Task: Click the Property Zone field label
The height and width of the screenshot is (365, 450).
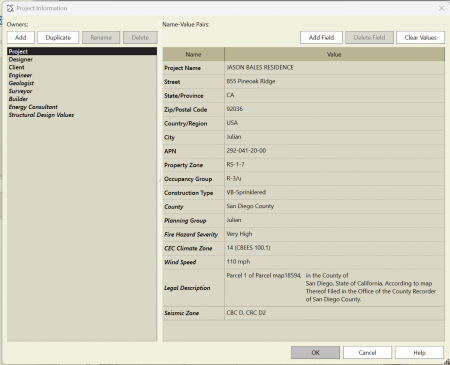Action: coord(183,165)
